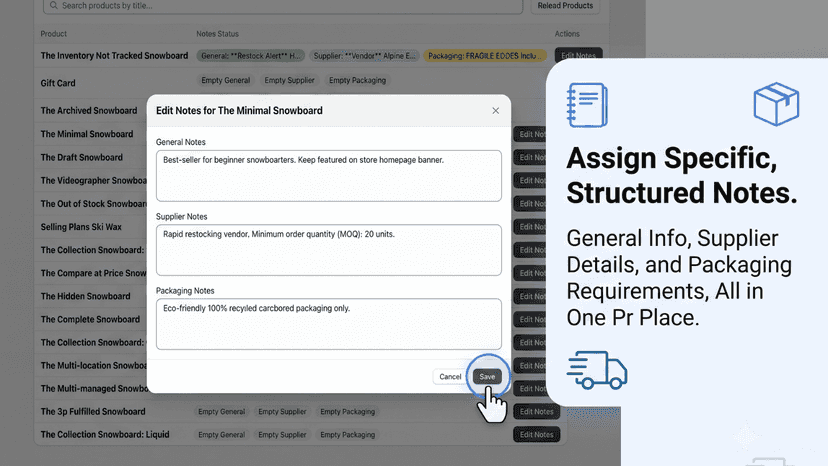Click the Edit Notes dialog title
Screen dimensions: 828x466
pyautogui.click(x=239, y=110)
